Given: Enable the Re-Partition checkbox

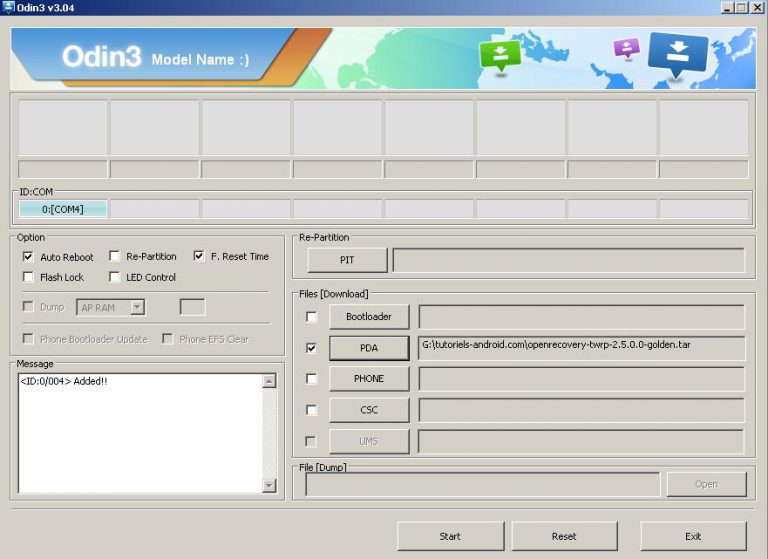Looking at the screenshot, I should [x=114, y=256].
